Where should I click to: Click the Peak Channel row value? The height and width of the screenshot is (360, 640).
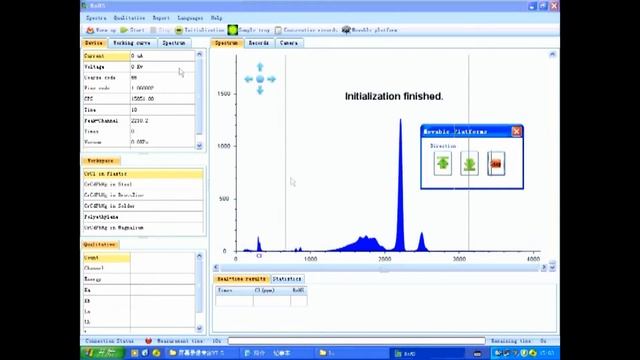162,121
